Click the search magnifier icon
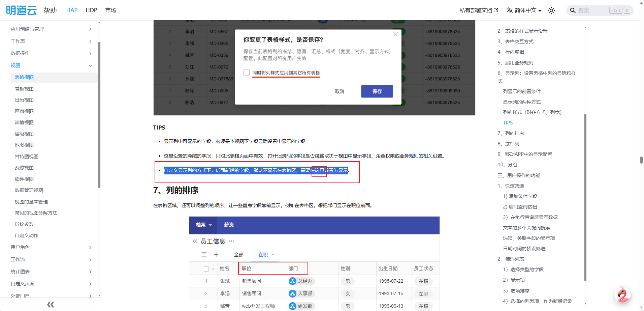644x311 pixels. (x=573, y=10)
